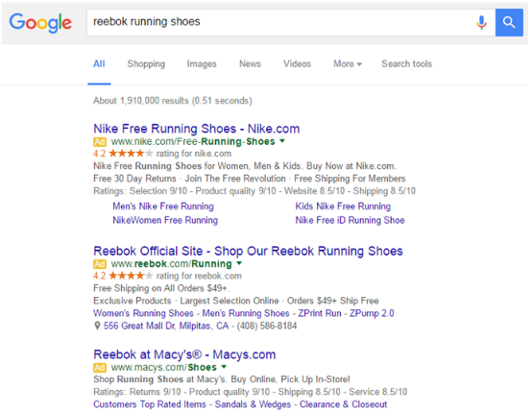Screen dimensions: 532x414
Task: Switch to the Shopping tab
Action: coord(146,63)
